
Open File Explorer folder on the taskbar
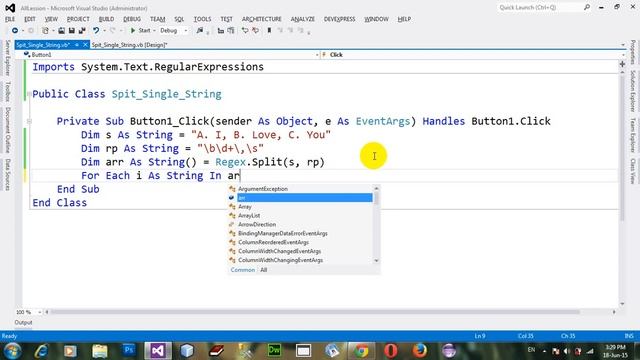point(99,351)
